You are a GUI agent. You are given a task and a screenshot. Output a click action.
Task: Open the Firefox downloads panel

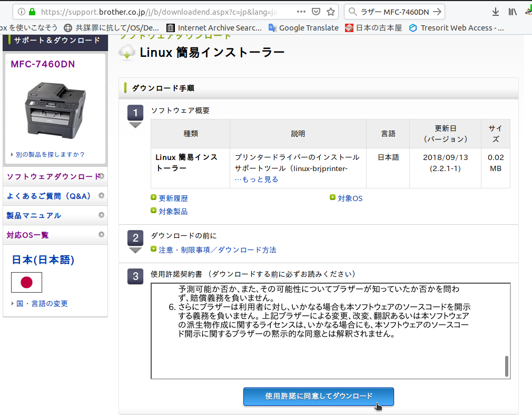[496, 12]
